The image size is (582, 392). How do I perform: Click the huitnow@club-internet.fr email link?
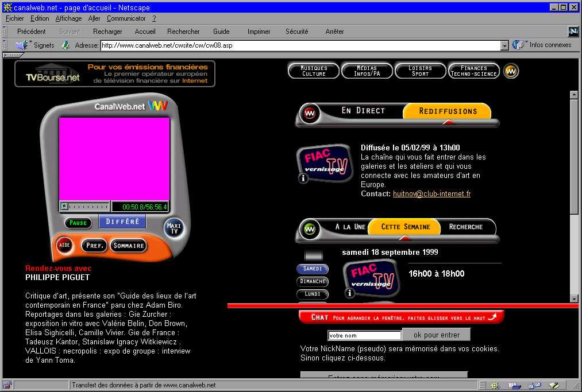pyautogui.click(x=431, y=194)
